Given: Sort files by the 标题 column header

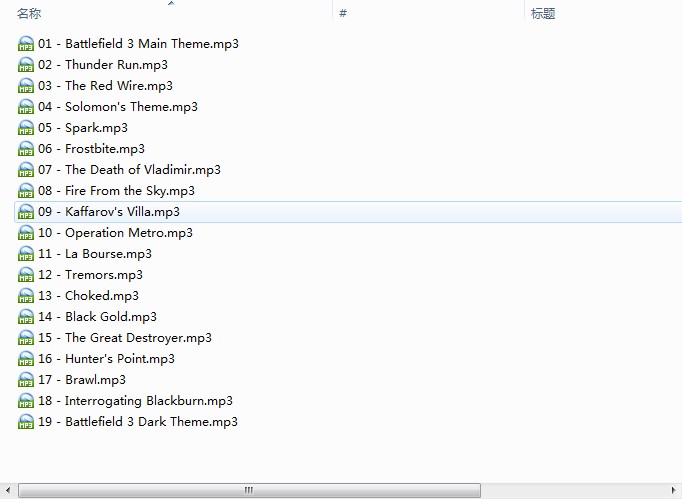Looking at the screenshot, I should [543, 13].
